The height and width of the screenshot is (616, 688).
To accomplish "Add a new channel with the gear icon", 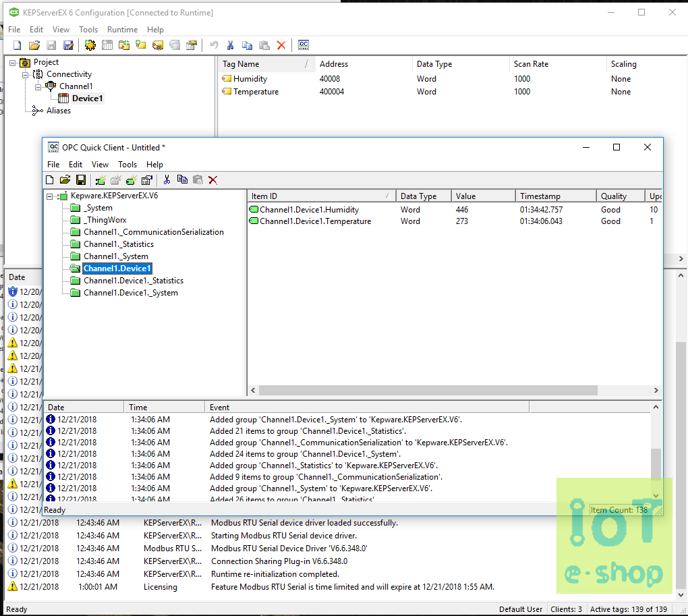I will [90, 45].
